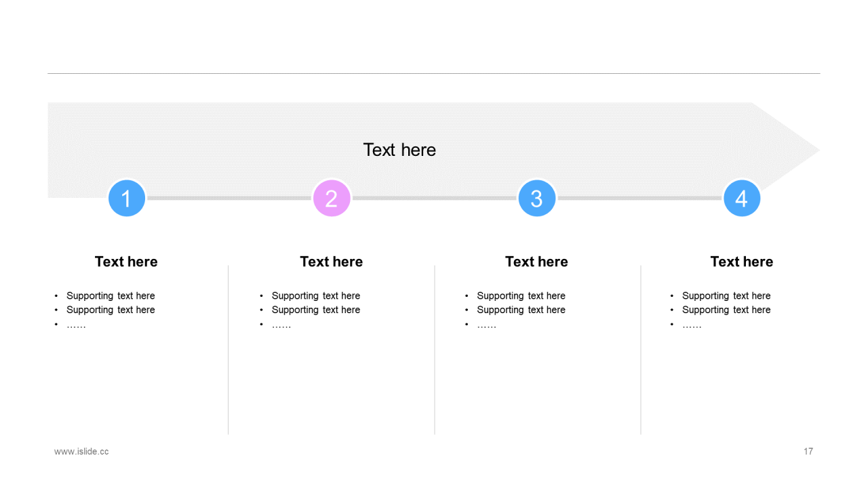
Task: Click the first "Supporting text here" bullet in column three
Action: [521, 296]
